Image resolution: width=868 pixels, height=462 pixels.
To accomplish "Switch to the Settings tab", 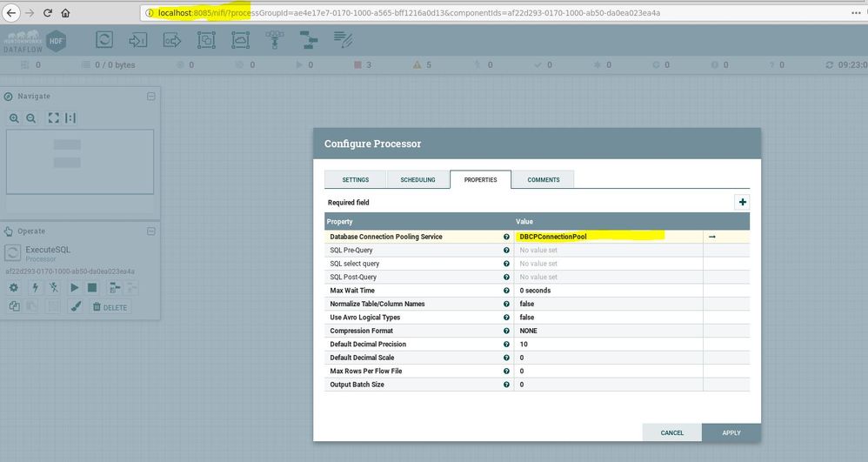I will 356,179.
